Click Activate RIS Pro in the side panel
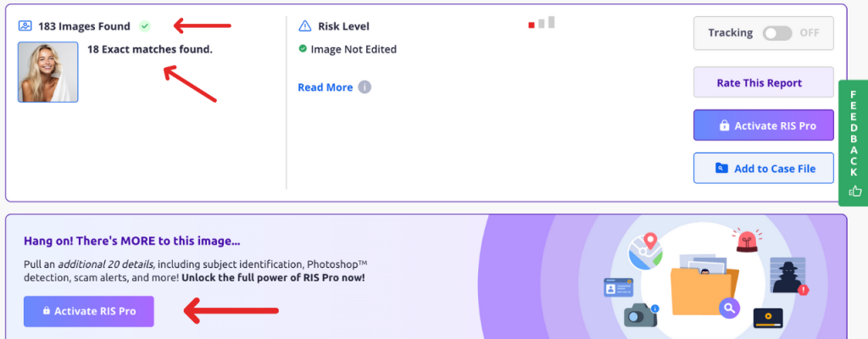Viewport: 868px width, 339px height. (x=764, y=125)
